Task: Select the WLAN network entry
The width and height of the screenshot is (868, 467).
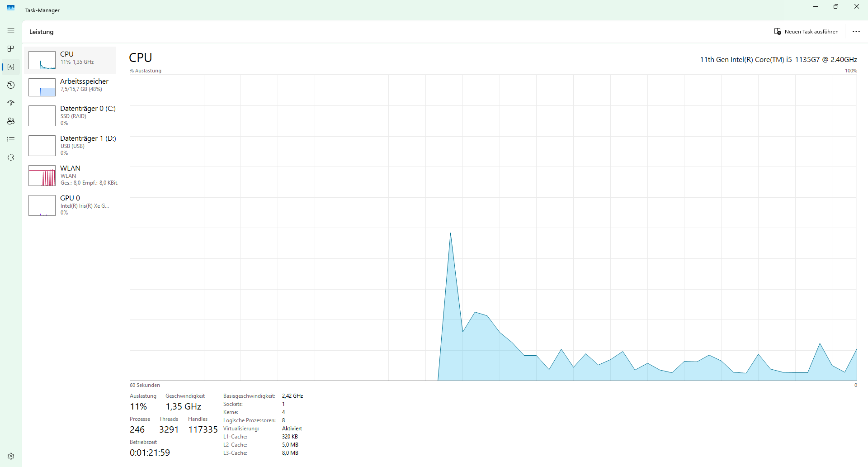Action: coord(70,175)
